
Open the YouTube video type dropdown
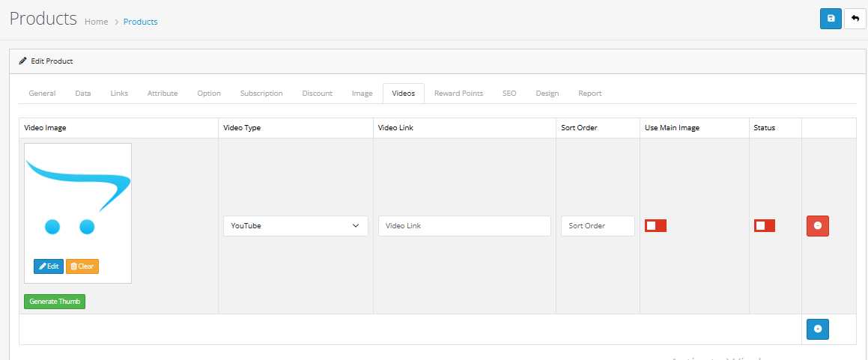[x=296, y=225]
